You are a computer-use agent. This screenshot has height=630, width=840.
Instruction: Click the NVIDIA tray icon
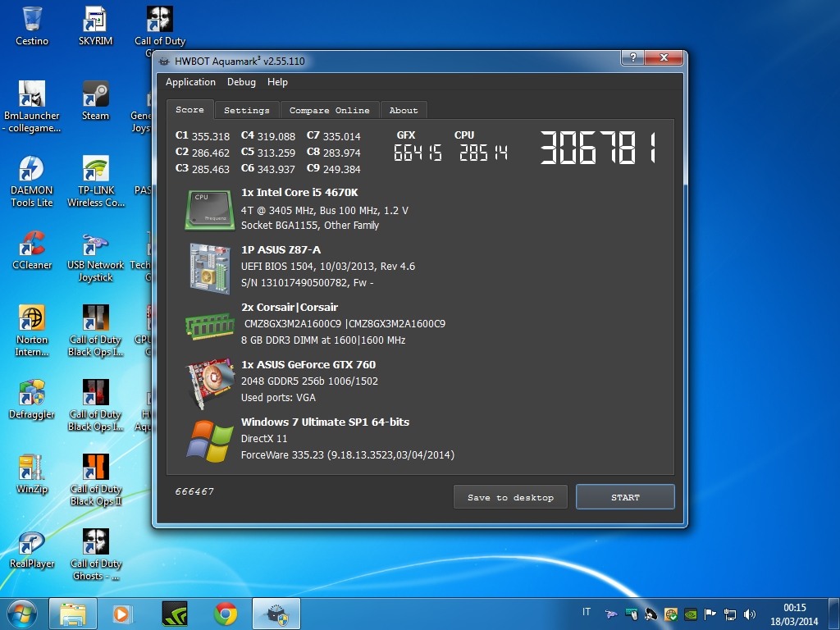click(x=691, y=614)
